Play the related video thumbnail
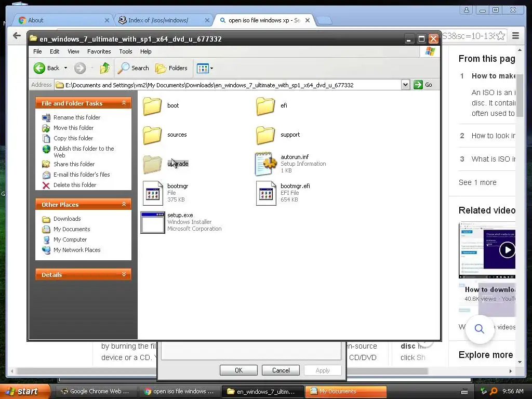The image size is (532, 399). point(507,250)
